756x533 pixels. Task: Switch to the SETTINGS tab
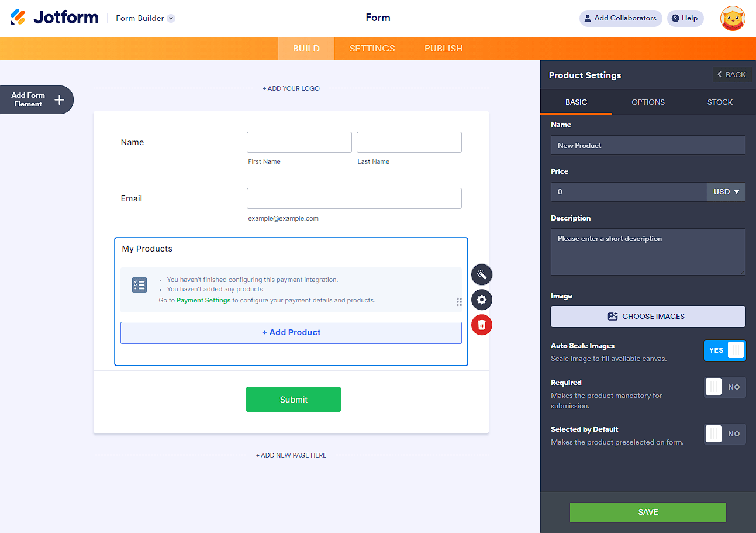[x=372, y=49]
